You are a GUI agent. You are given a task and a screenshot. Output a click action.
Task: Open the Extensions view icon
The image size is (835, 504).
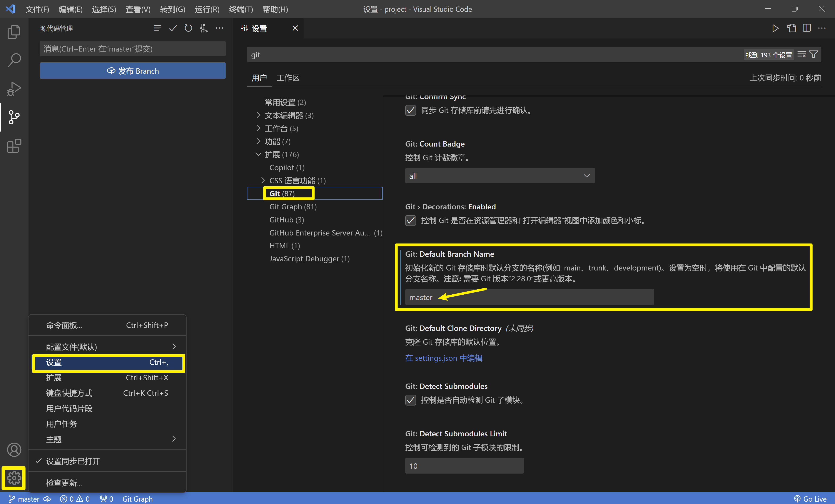(14, 146)
